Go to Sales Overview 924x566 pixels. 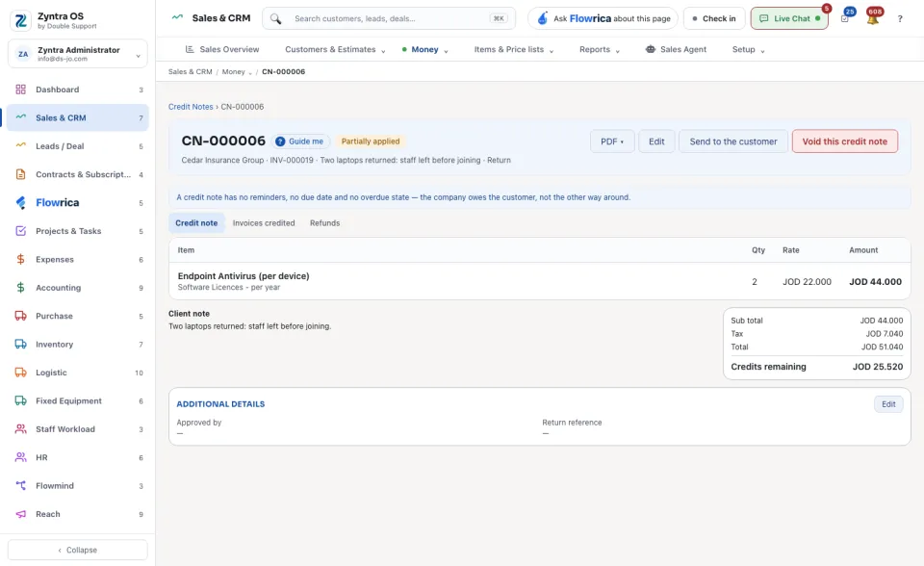(222, 49)
